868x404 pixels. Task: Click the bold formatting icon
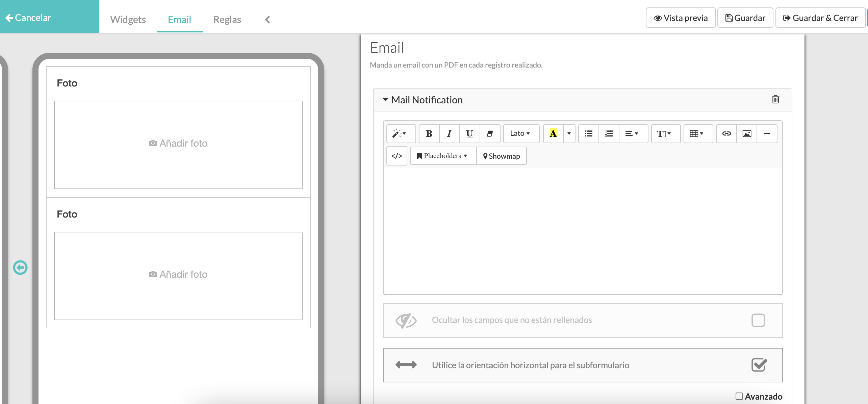click(429, 133)
